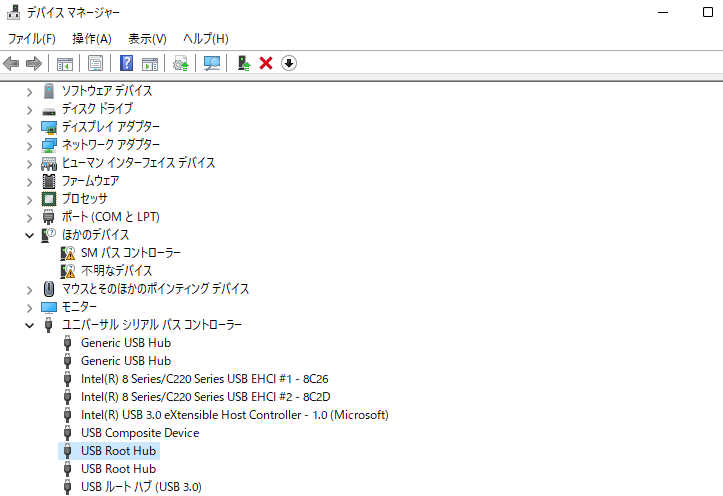The height and width of the screenshot is (496, 723).
Task: Open the ファイル(F) menu
Action: pyautogui.click(x=32, y=38)
